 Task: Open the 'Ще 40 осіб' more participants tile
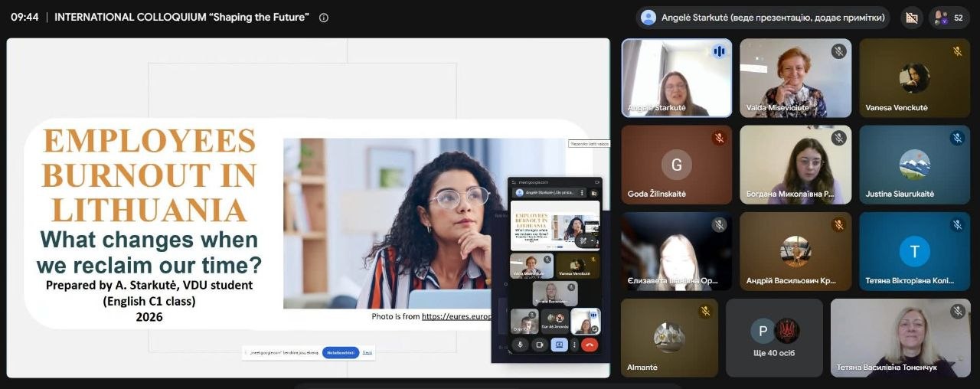774,338
